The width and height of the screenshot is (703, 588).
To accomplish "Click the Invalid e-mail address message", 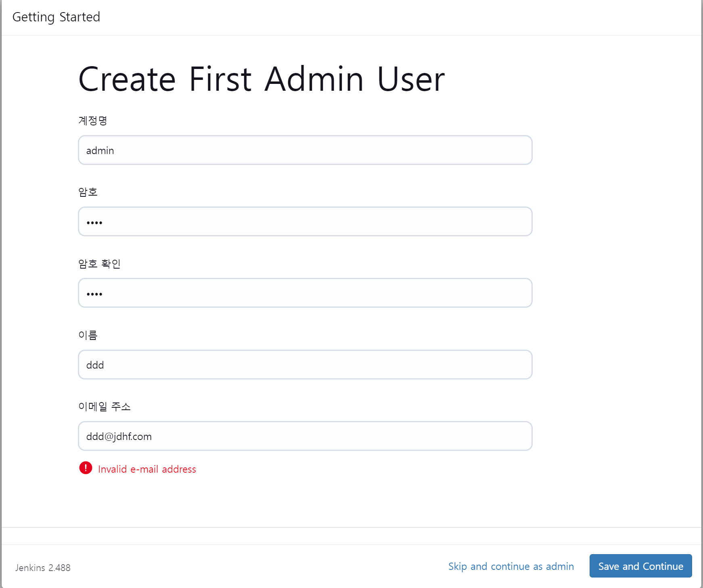I will pos(147,469).
